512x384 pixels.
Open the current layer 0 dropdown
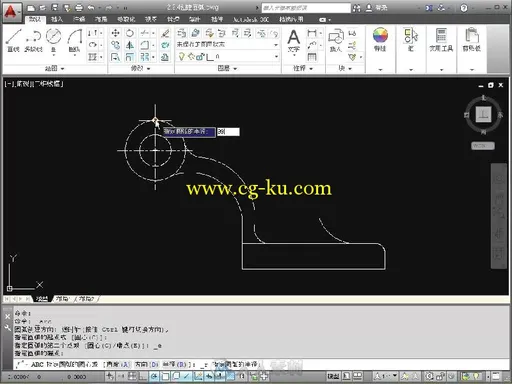pos(227,57)
